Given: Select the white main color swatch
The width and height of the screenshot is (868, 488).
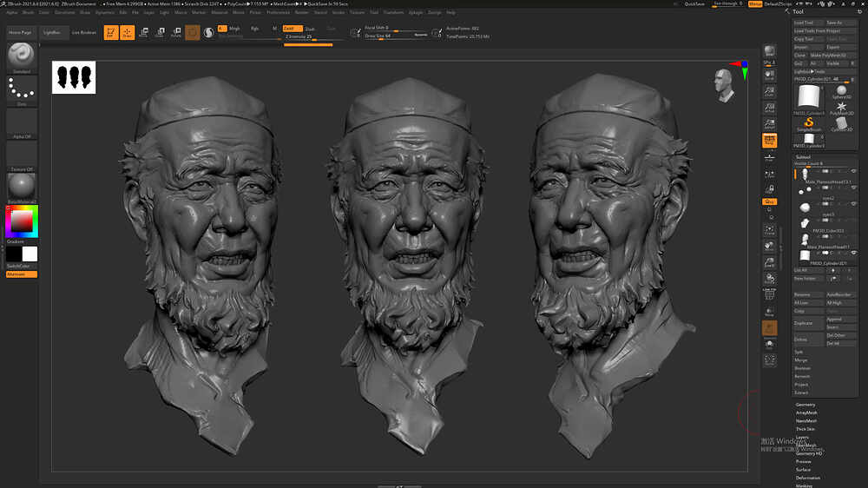Looking at the screenshot, I should [x=30, y=254].
